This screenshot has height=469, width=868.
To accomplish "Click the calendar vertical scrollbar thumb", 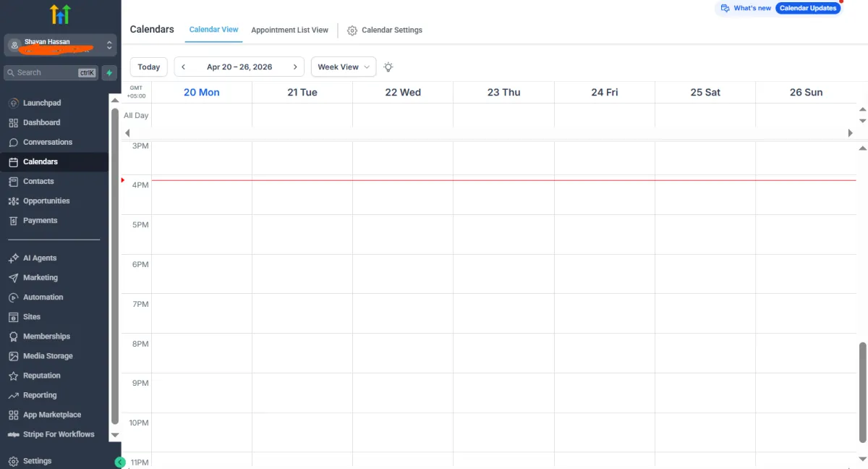I will (x=862, y=391).
